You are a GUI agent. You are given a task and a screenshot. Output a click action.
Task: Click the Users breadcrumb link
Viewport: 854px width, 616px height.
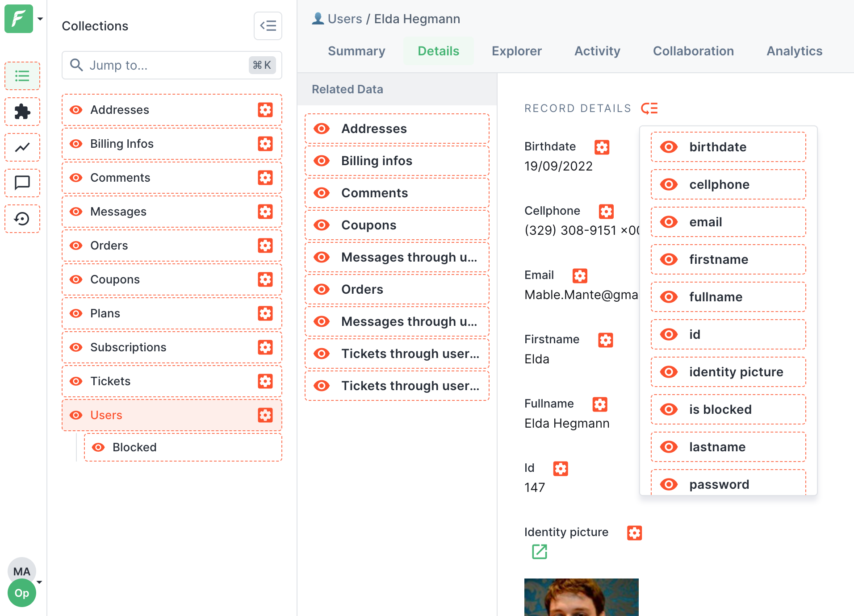[344, 19]
